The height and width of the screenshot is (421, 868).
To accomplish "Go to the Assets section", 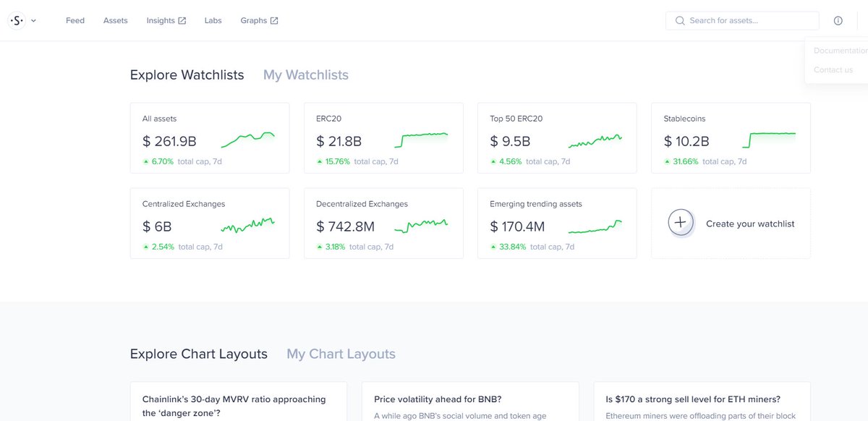I will [116, 21].
